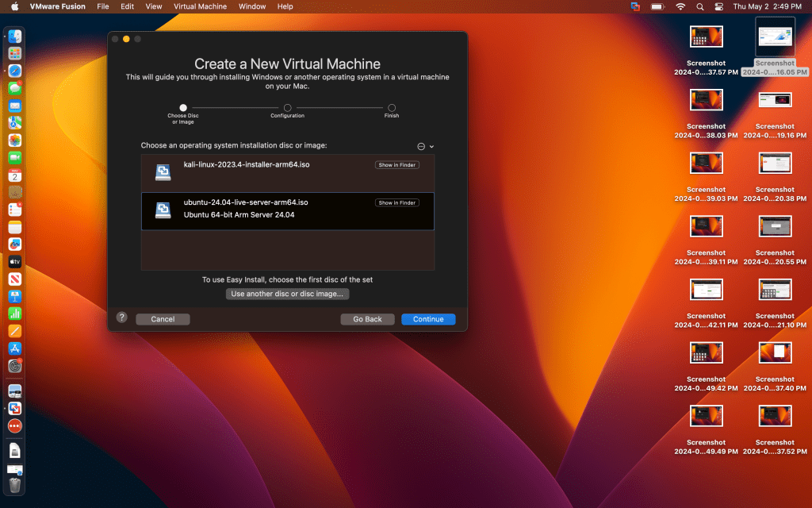Click Use another disc or disc image

tap(287, 294)
